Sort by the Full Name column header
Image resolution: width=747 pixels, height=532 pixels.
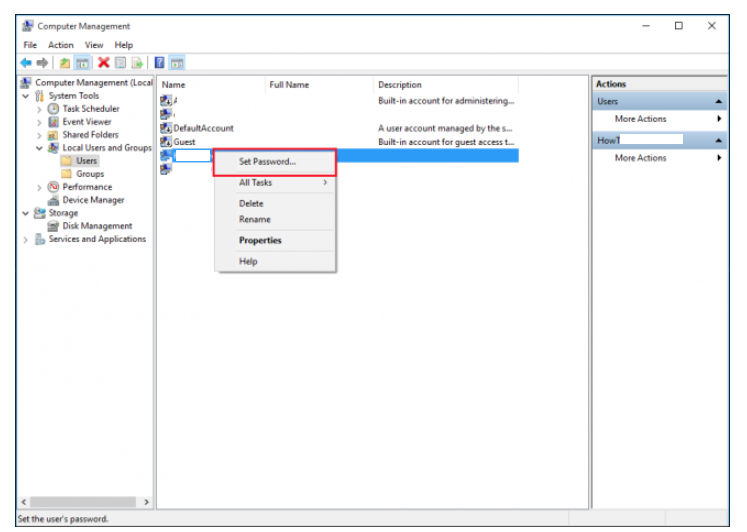(x=320, y=85)
